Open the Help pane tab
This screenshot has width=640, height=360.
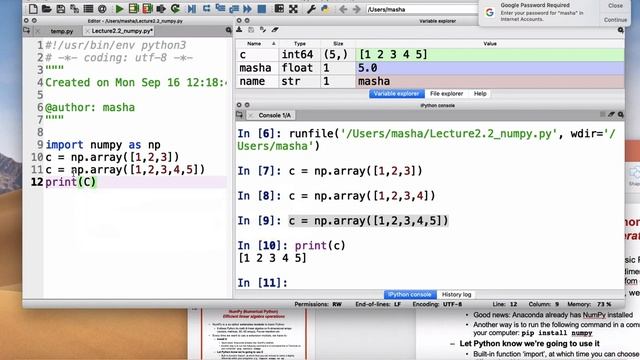tap(480, 94)
